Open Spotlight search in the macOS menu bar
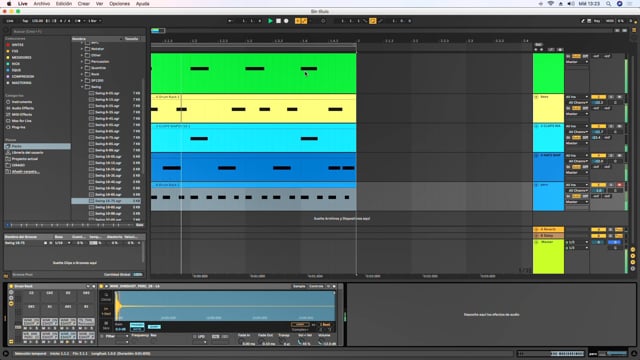The image size is (640, 360). point(608,4)
